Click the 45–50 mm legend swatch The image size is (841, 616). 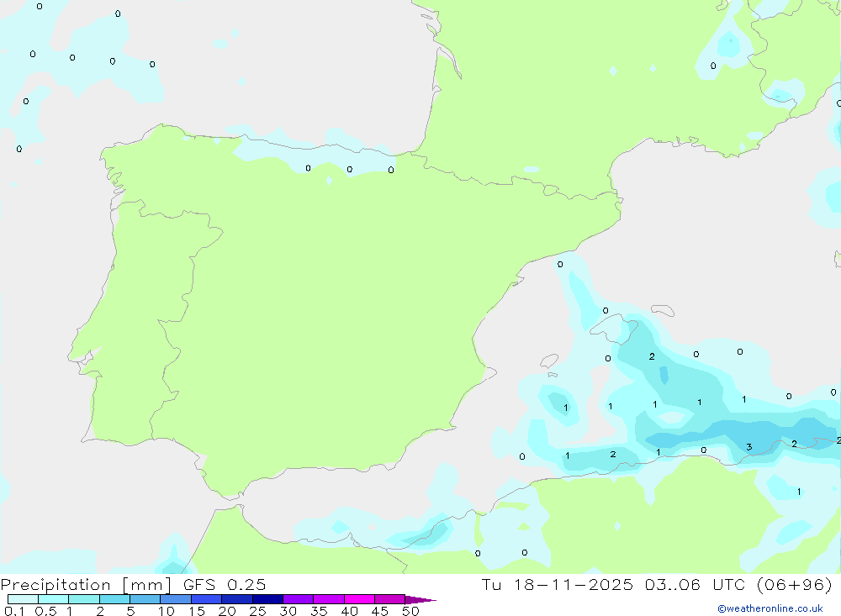point(390,599)
